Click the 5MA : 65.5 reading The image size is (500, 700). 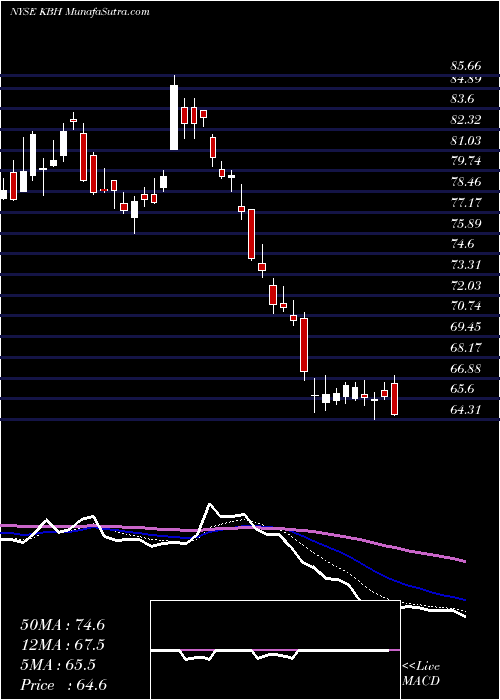click(58, 665)
